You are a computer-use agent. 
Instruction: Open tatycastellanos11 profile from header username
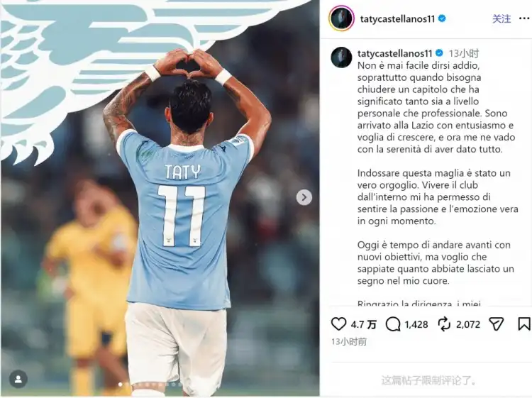pyautogui.click(x=397, y=18)
